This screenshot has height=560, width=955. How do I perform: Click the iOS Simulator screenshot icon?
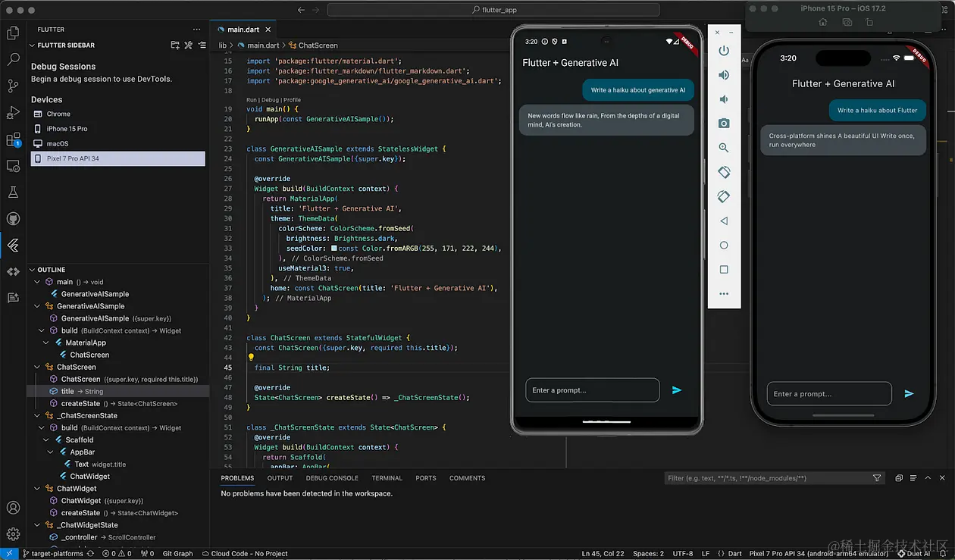tap(847, 22)
